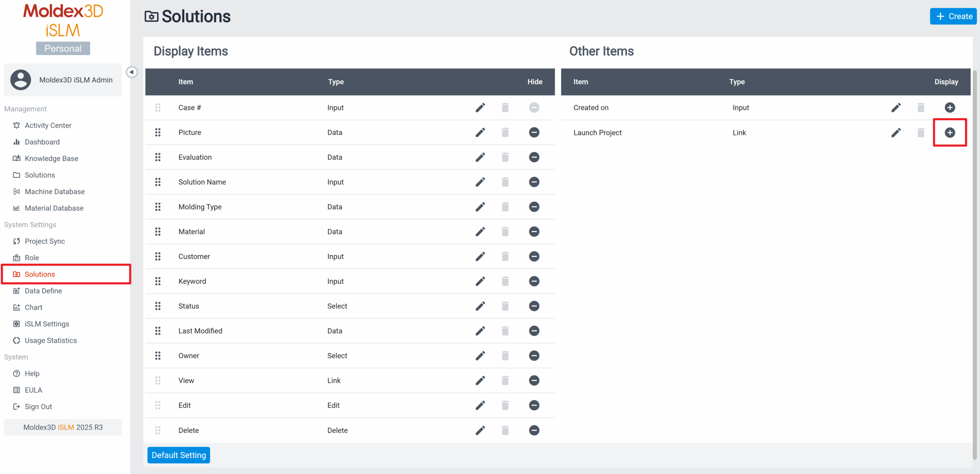Click the drag handle of Material row
This screenshot has height=474, width=980.
coord(158,231)
